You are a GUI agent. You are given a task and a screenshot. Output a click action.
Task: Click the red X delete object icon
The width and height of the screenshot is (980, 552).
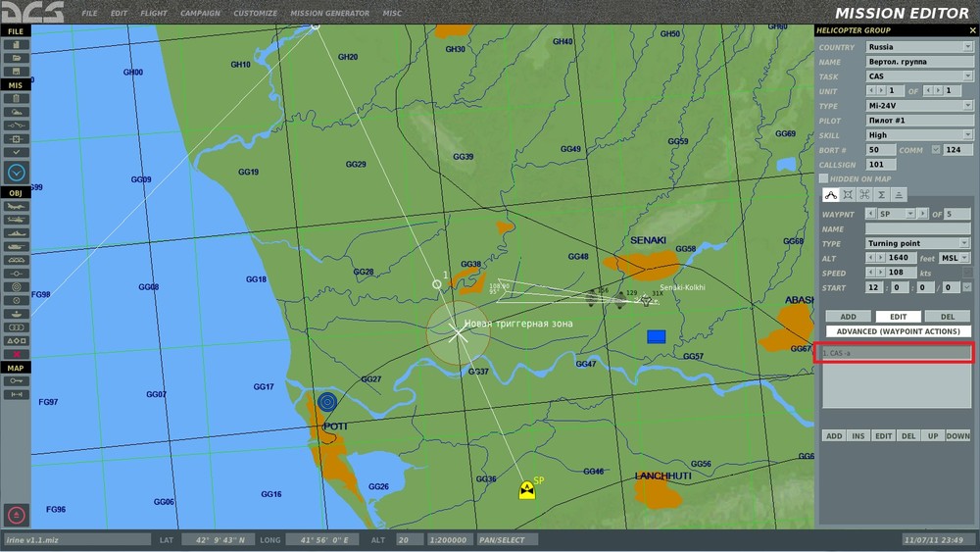pyautogui.click(x=17, y=354)
